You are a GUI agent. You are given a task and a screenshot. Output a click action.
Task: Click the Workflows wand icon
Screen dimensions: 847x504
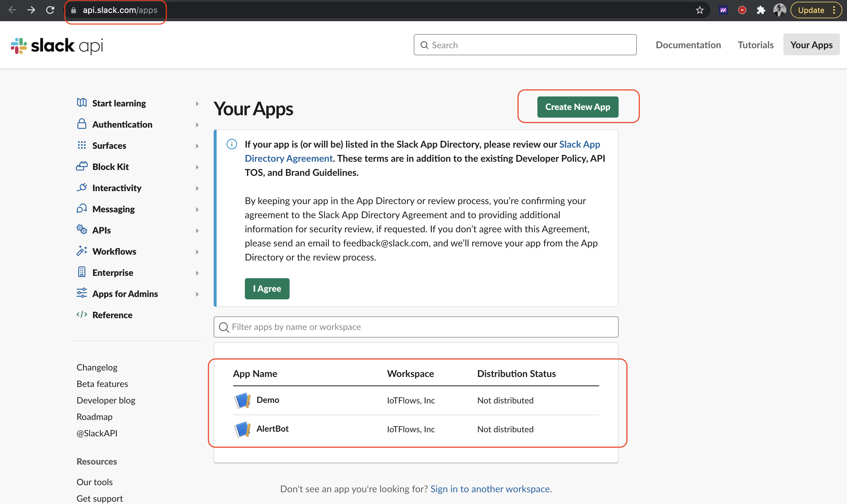tap(82, 251)
